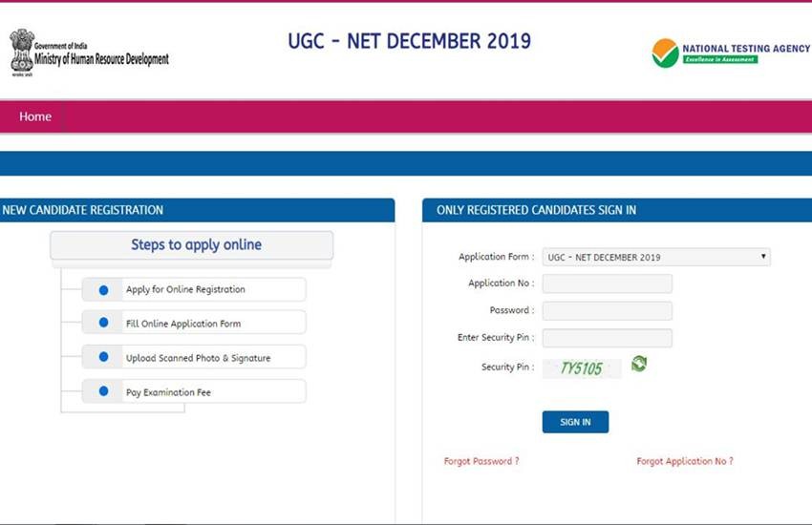Open the Home menu item

pyautogui.click(x=35, y=116)
